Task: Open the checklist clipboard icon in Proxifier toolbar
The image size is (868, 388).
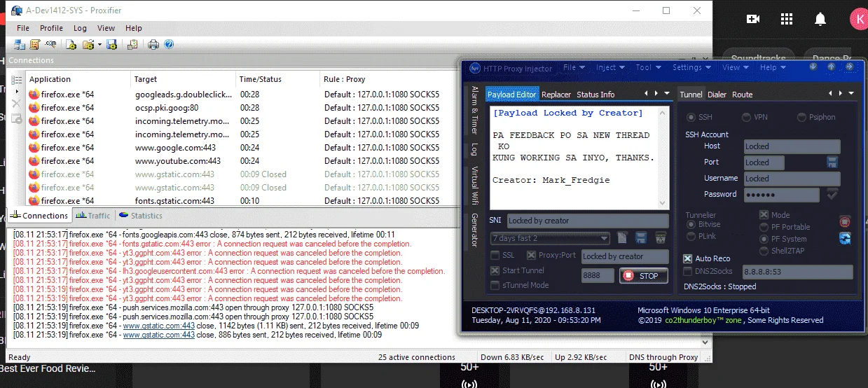Action: pyautogui.click(x=132, y=44)
